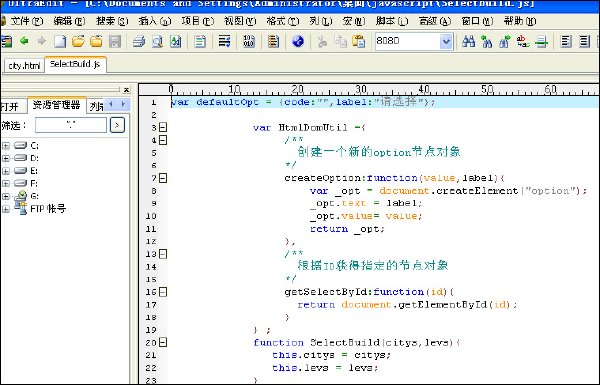
Task: Click the Copy two-pages icon
Action: [x=340, y=41]
